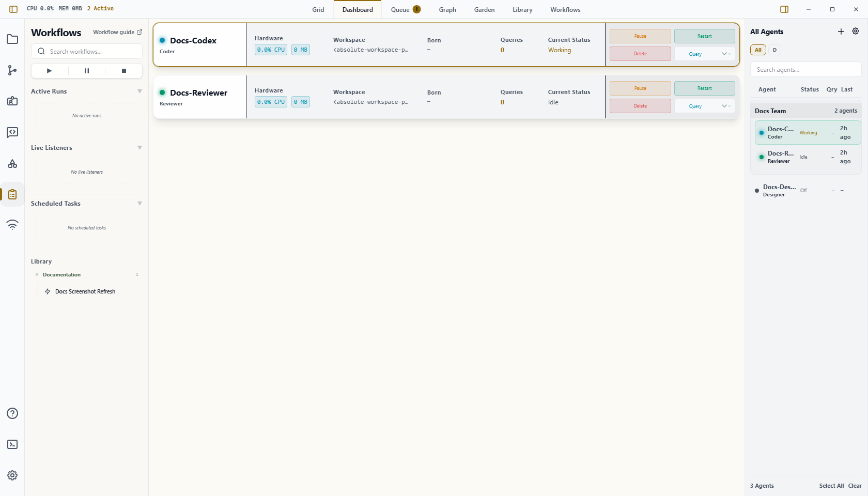Click Docs-Codex 0.0% CPU chip

pos(271,50)
